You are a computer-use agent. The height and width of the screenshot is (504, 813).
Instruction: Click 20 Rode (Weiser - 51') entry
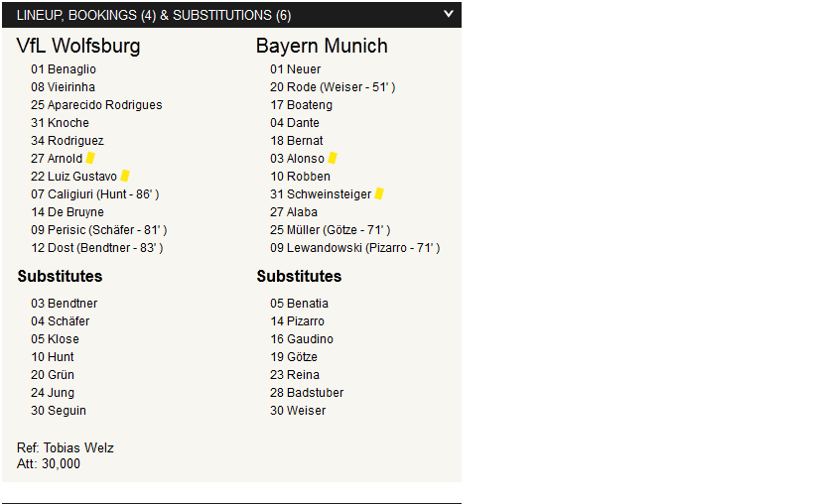pyautogui.click(x=333, y=87)
